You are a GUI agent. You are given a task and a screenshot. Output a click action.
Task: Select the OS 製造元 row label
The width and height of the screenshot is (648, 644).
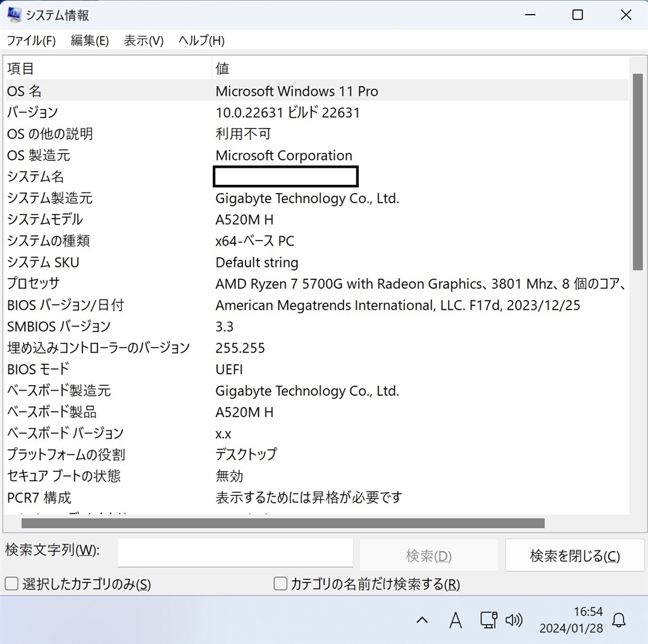pos(39,156)
